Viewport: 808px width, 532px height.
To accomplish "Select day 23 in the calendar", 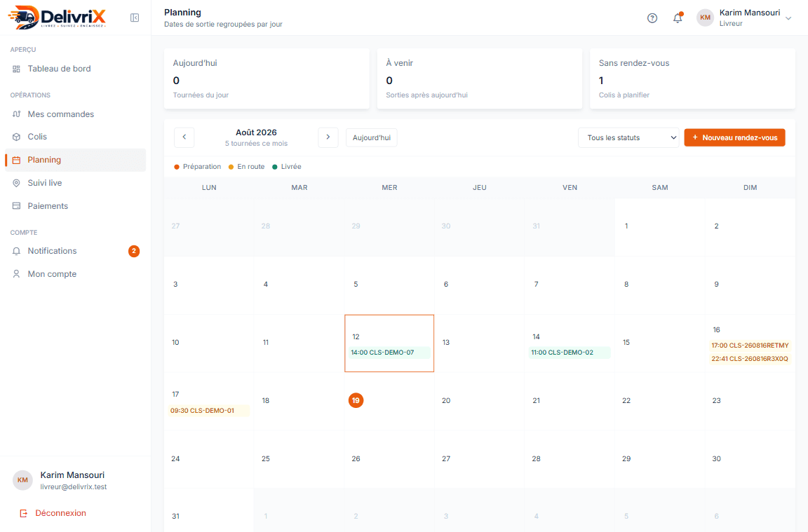I will (x=750, y=401).
